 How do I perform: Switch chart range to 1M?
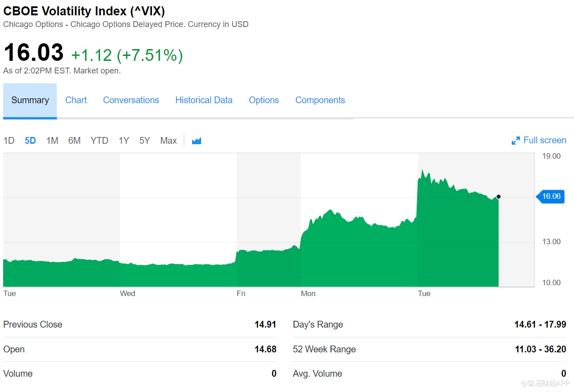[x=52, y=141]
